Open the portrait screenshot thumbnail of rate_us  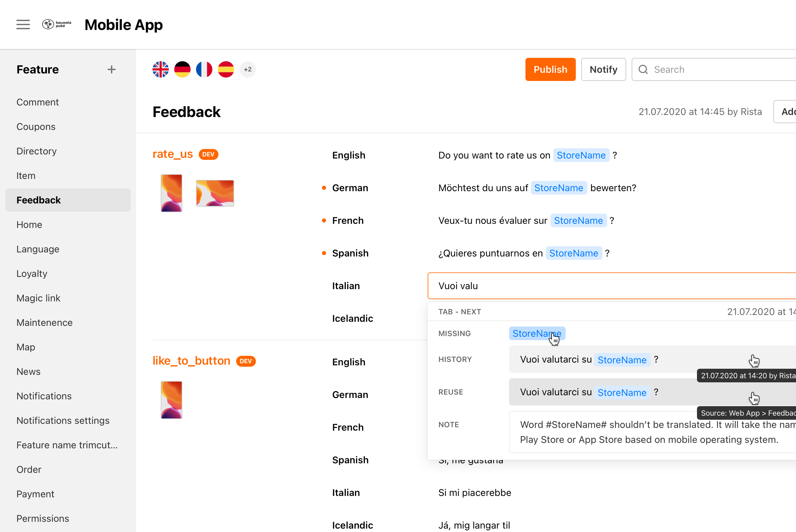pos(172,193)
